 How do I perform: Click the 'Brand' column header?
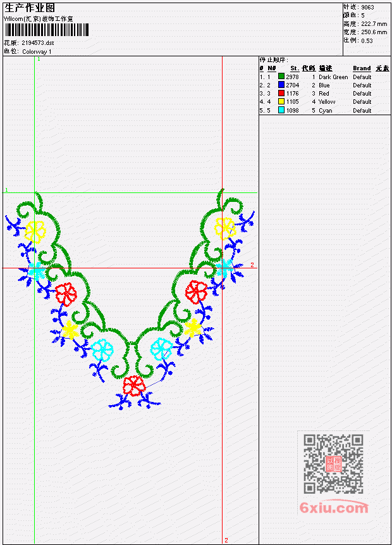(362, 68)
